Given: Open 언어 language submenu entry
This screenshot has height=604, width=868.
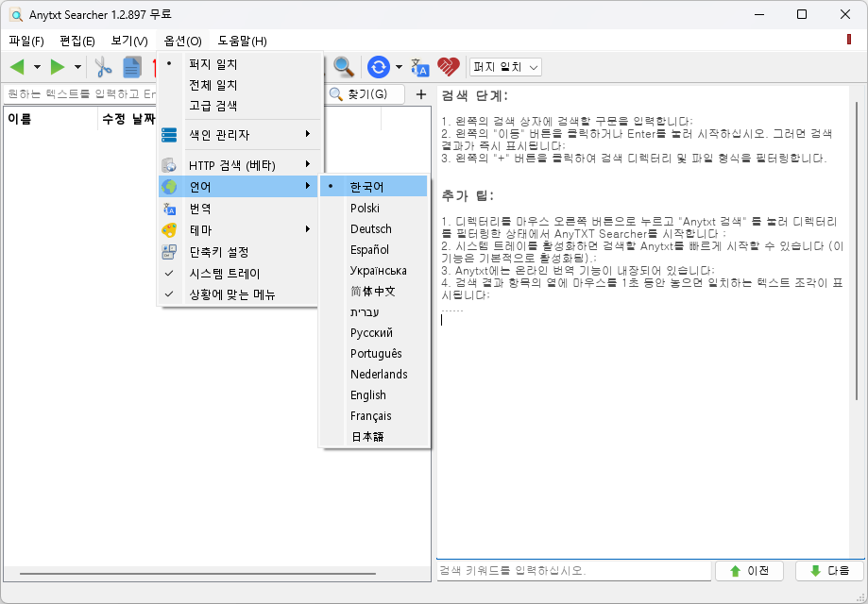Looking at the screenshot, I should [x=238, y=187].
